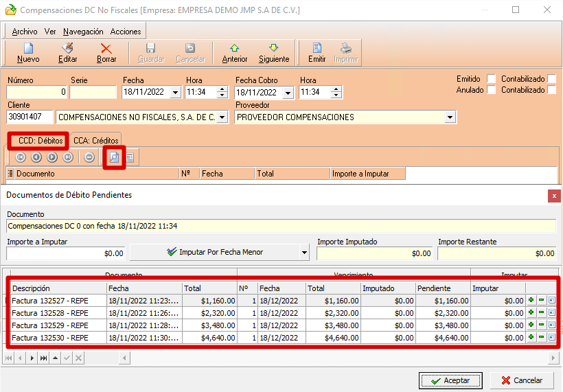Click the Guardar diskette icon
Image resolution: width=563 pixels, height=392 pixels.
151,48
